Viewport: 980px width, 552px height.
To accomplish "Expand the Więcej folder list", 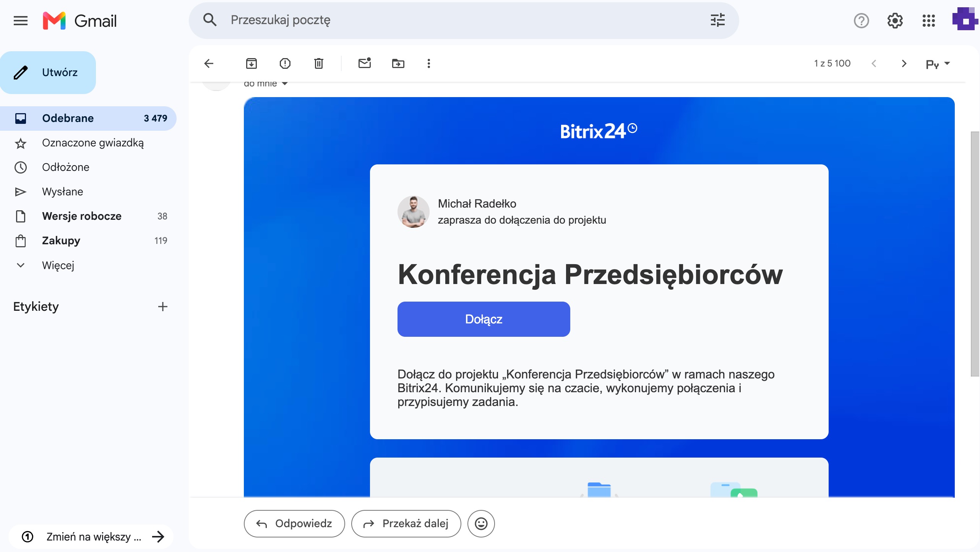I will pos(58,265).
